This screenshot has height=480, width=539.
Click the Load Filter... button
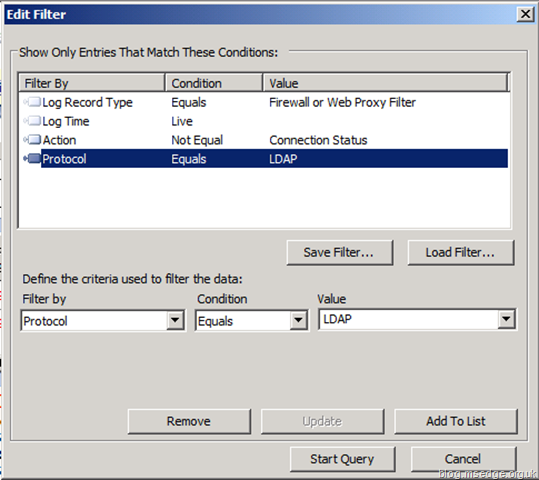click(461, 252)
